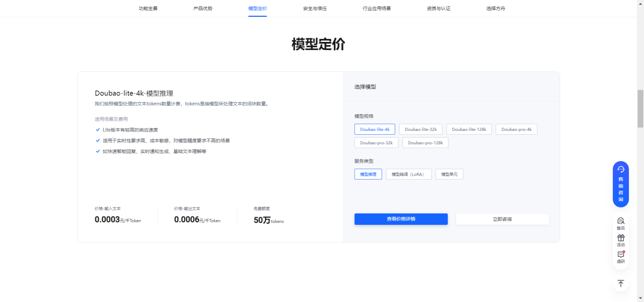Open the 售前咨询 headset icon
The height and width of the screenshot is (302, 644).
(x=621, y=169)
